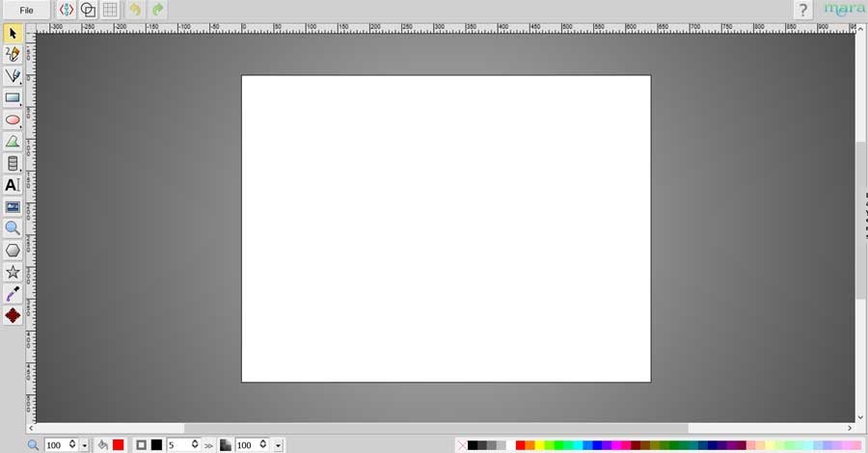
Task: Pick the pure blue palette swatch
Action: 597,445
